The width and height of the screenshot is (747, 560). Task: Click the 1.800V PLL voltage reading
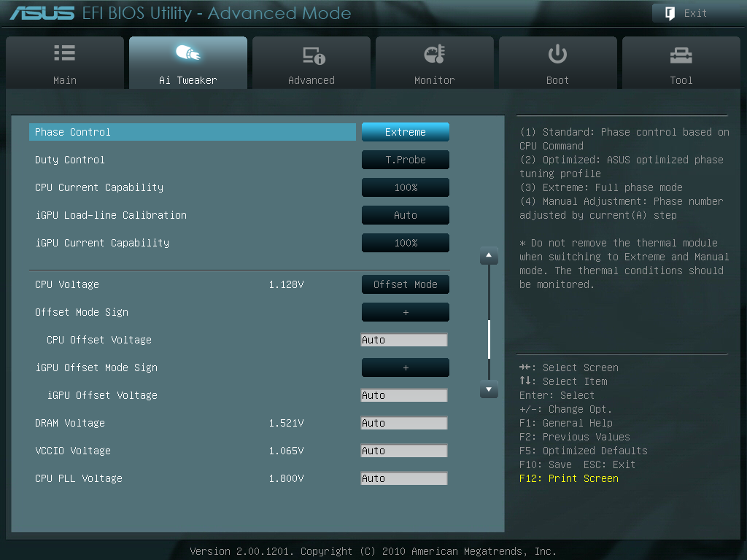(x=286, y=478)
